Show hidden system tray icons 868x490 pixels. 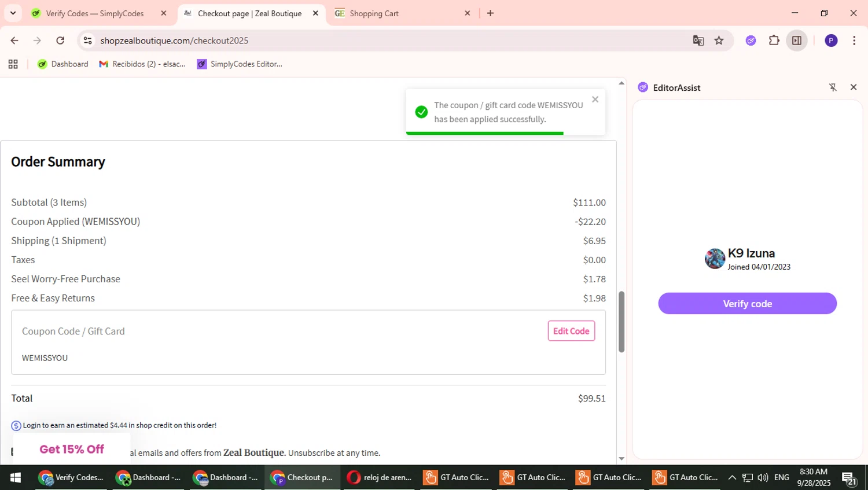coord(732,478)
